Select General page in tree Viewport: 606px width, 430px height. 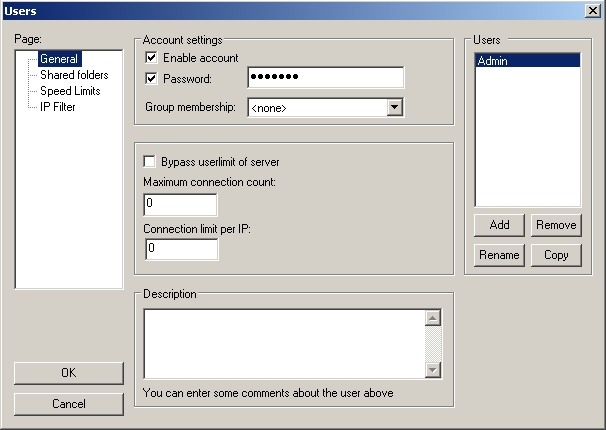[x=59, y=59]
